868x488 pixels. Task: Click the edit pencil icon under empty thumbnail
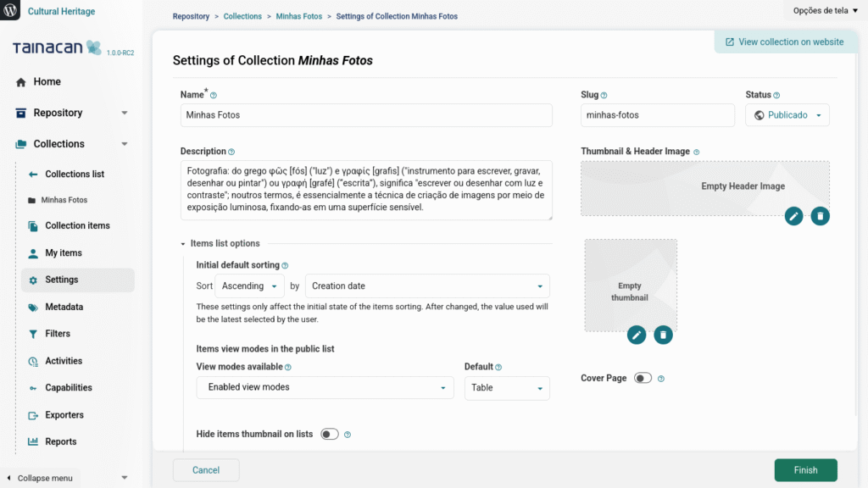click(637, 335)
